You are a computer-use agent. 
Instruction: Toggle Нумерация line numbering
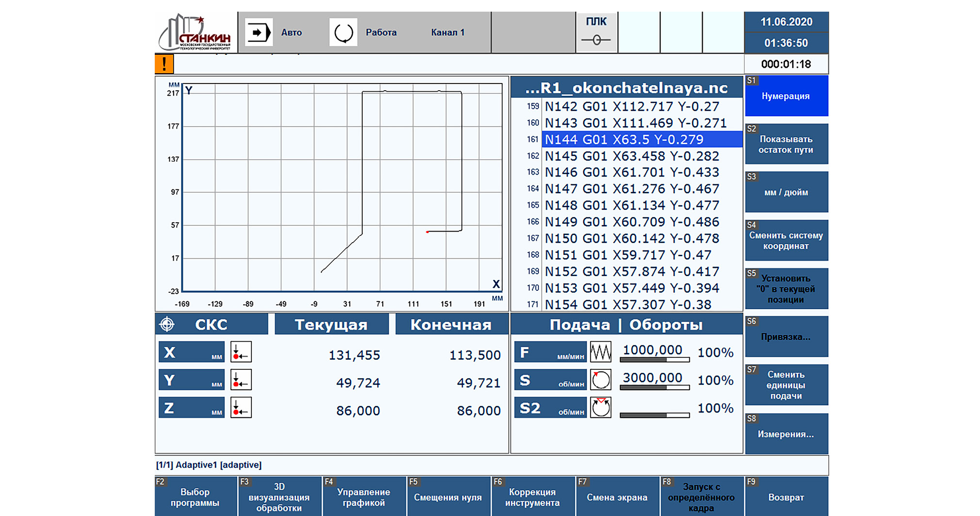pyautogui.click(x=786, y=96)
